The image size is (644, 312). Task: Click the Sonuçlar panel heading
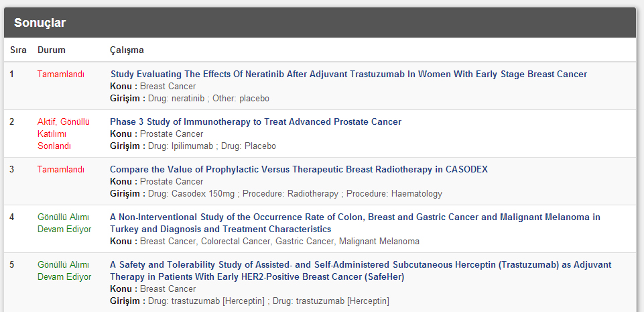(40, 23)
